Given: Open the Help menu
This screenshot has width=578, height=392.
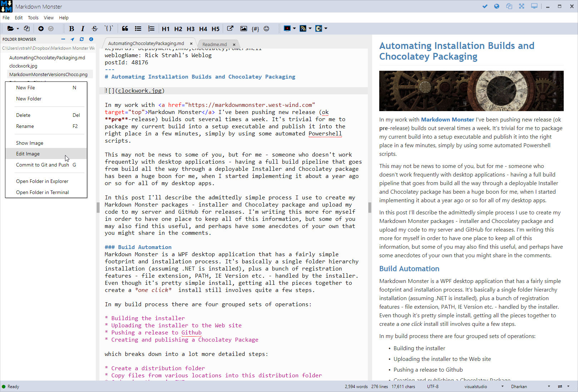Looking at the screenshot, I should click(x=64, y=18).
